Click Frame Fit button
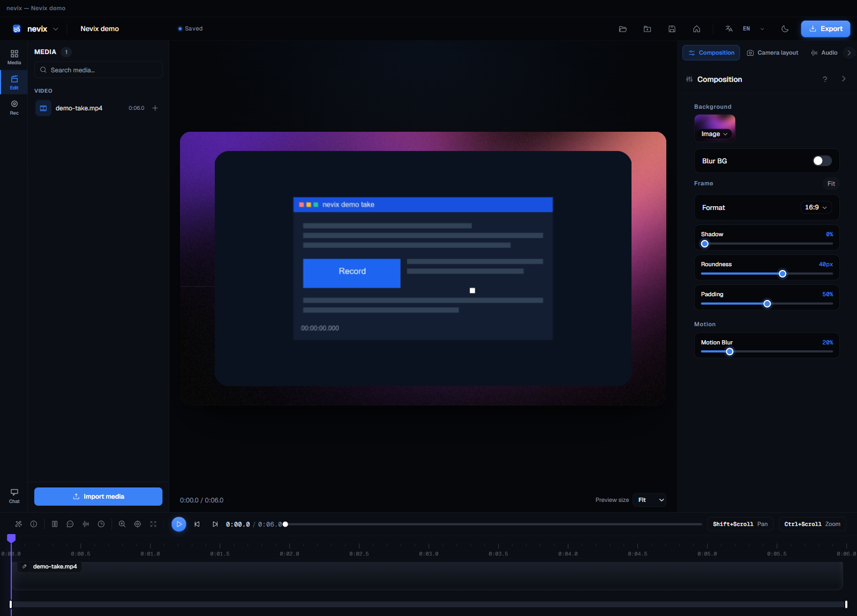This screenshot has height=616, width=857. 831,184
